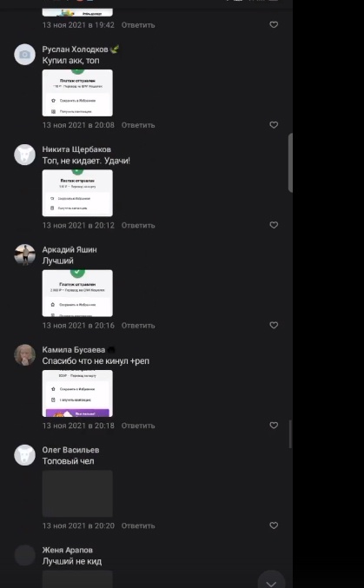Open payment thumbnail under "Лучший" comment
364x588 pixels.
pos(77,294)
